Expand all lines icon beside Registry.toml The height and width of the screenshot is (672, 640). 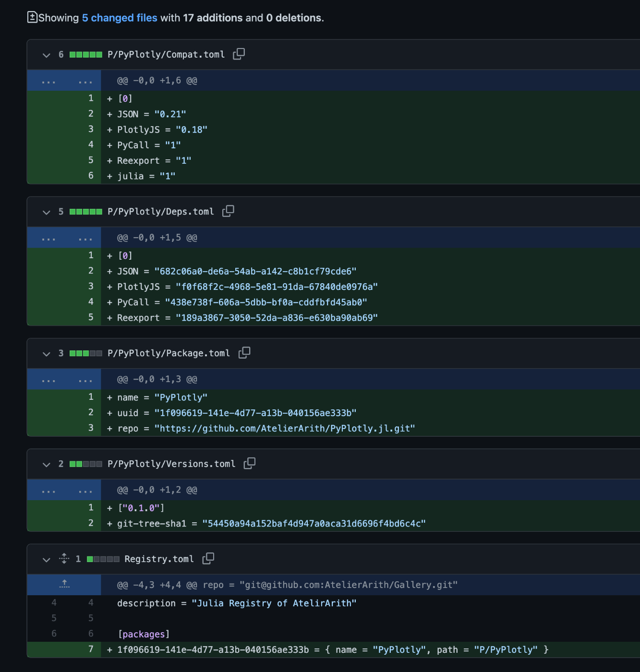[64, 559]
